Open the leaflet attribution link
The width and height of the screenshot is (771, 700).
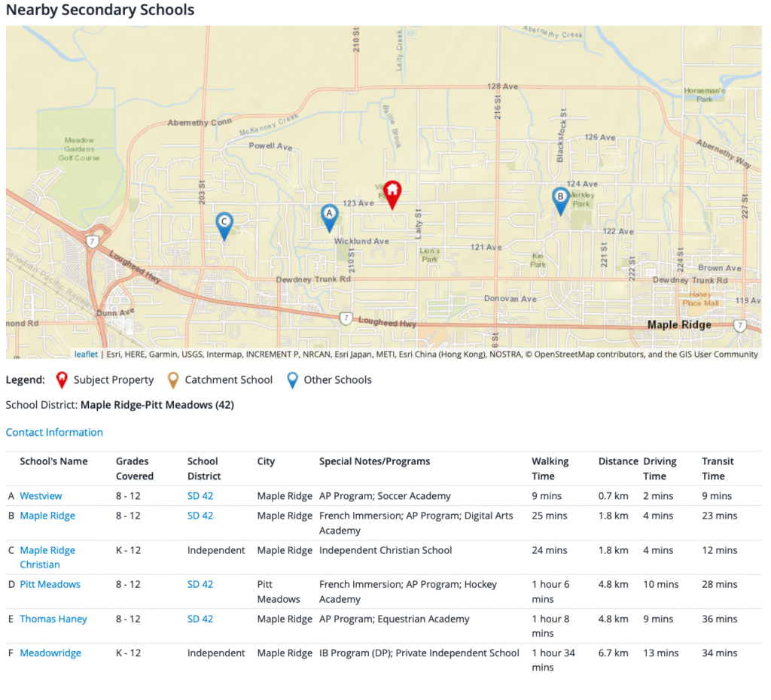(x=86, y=355)
